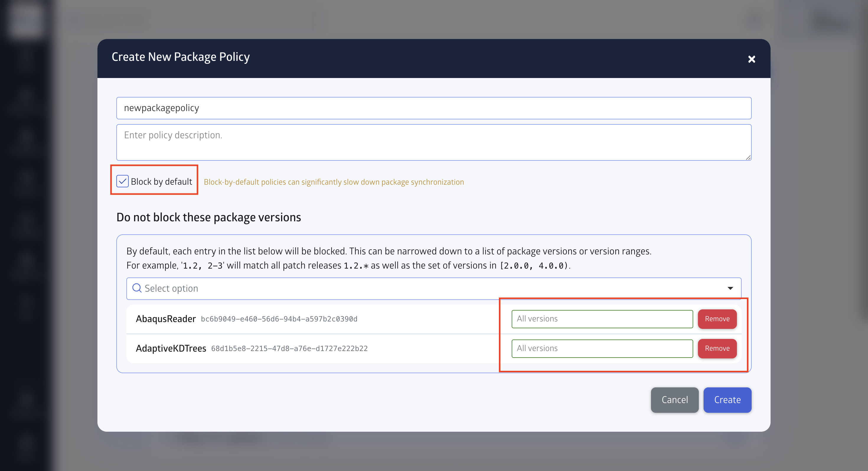Remove AdaptiveKDTrees from the exception list
Image resolution: width=868 pixels, height=471 pixels.
tap(717, 349)
